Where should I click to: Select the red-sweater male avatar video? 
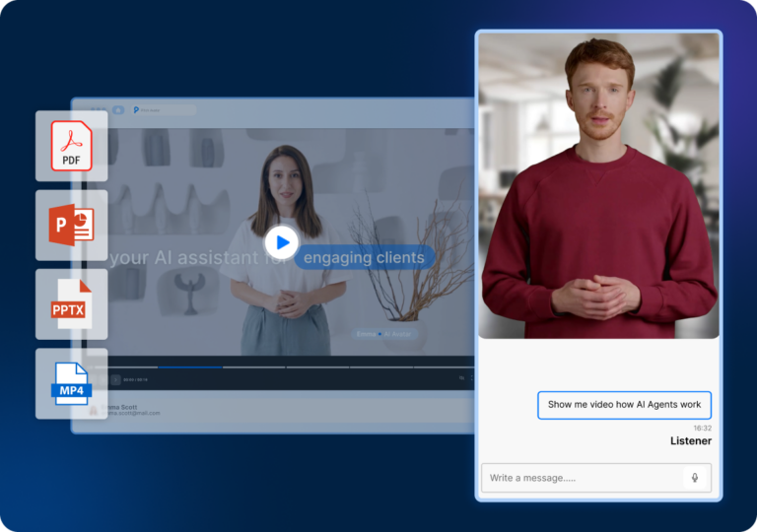click(598, 185)
